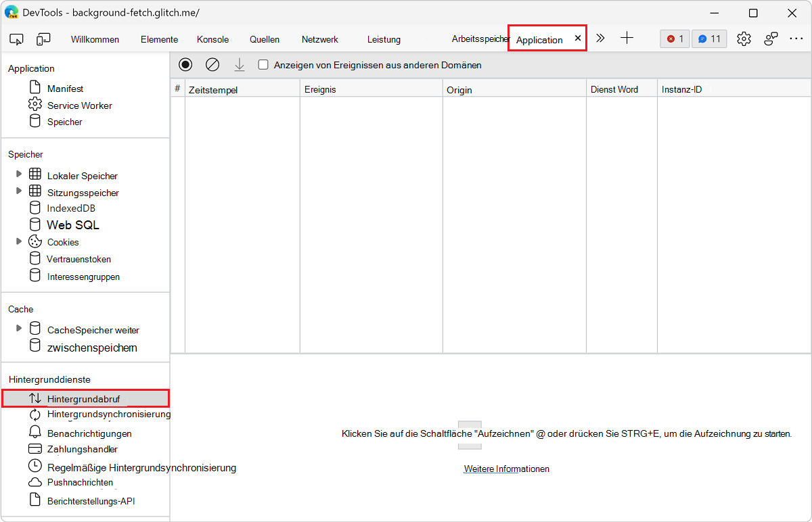Toggle device emulation icon
This screenshot has width=812, height=522.
(44, 39)
